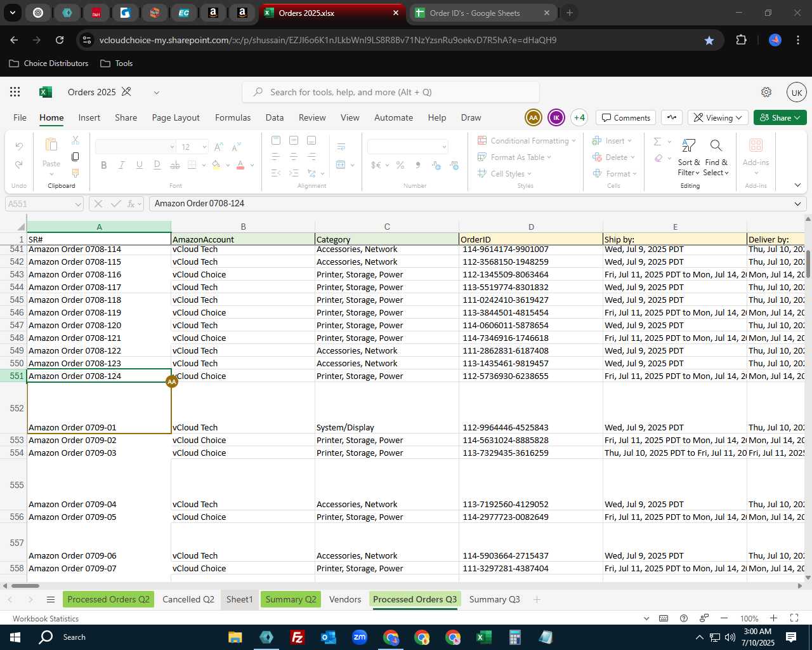This screenshot has height=650, width=812.
Task: Toggle Center horizontal alignment
Action: click(x=294, y=157)
